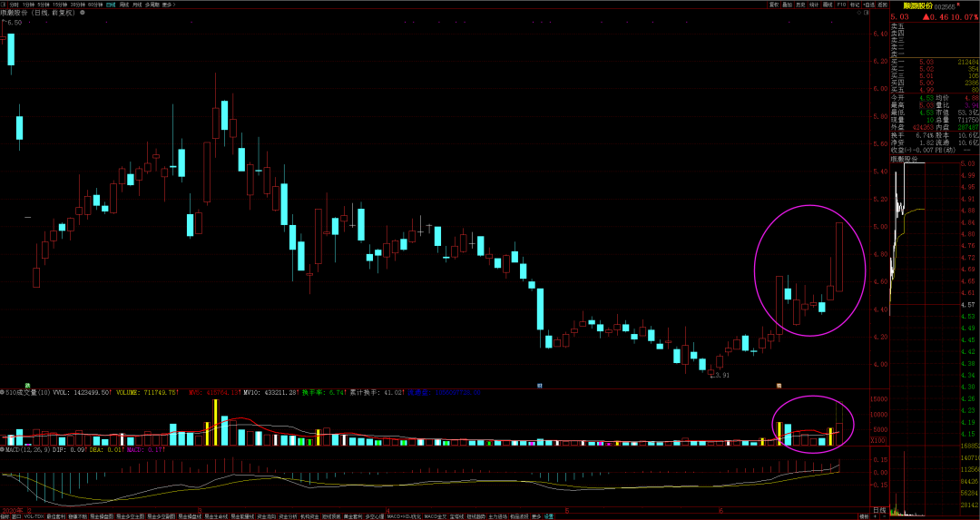Click the current price 5.03 in quote panel
Viewport: 980px width, 520px height.
point(900,17)
